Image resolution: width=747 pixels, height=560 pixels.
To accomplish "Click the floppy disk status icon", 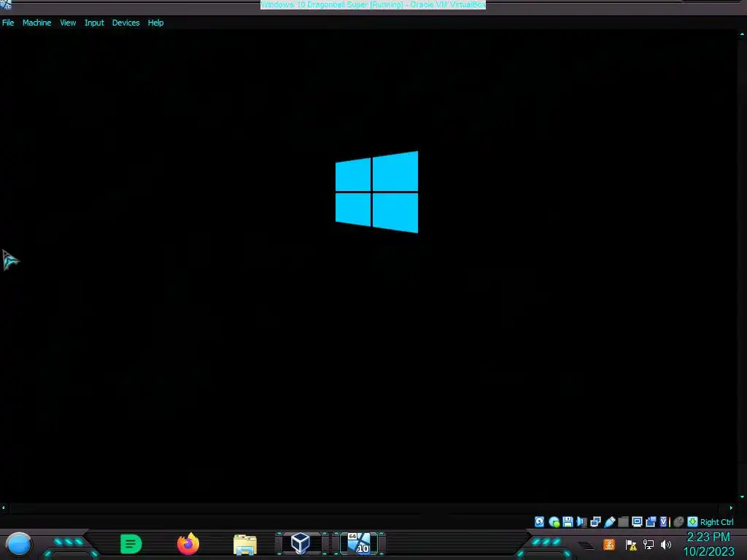I will click(x=568, y=522).
